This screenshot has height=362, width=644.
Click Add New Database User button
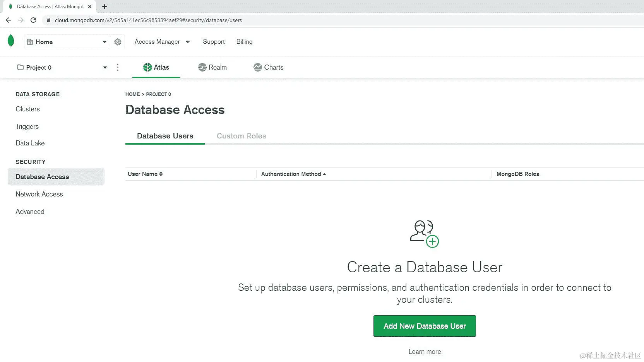(x=425, y=326)
